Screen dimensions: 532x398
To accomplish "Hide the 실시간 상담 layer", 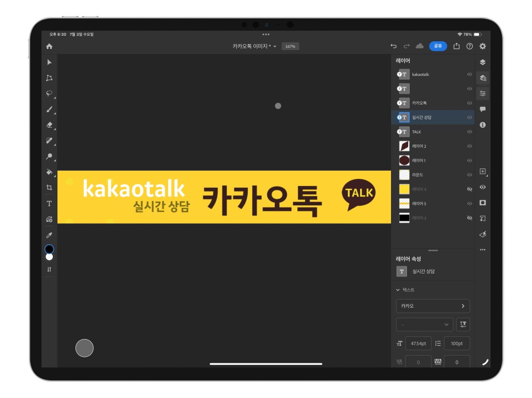I will [470, 117].
